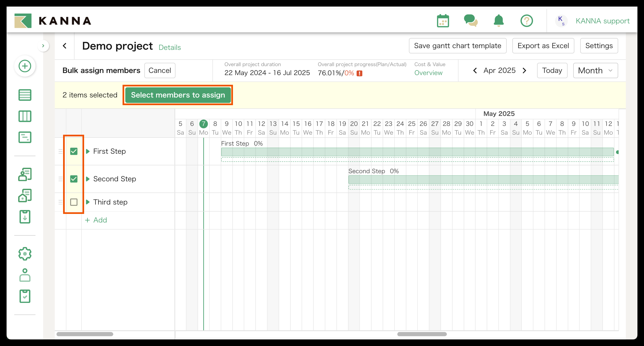Cancel the bulk assign members mode
Viewport: 644px width, 346px height.
click(x=160, y=70)
